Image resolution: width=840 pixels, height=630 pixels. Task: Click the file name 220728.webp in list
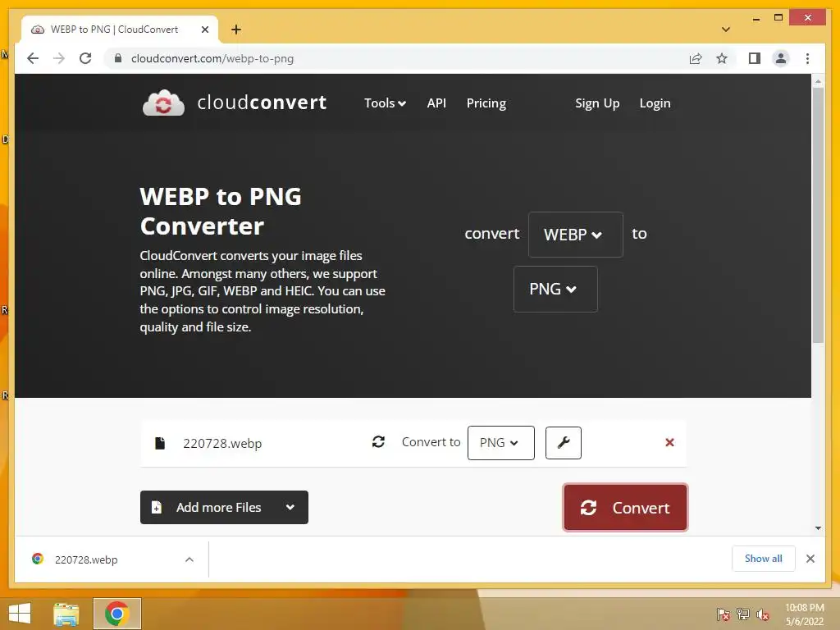pyautogui.click(x=222, y=444)
